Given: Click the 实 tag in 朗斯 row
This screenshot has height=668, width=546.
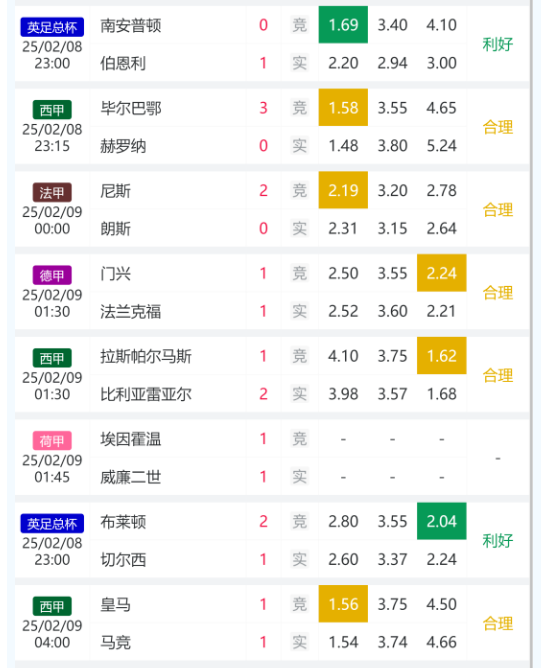Looking at the screenshot, I should click(299, 228).
